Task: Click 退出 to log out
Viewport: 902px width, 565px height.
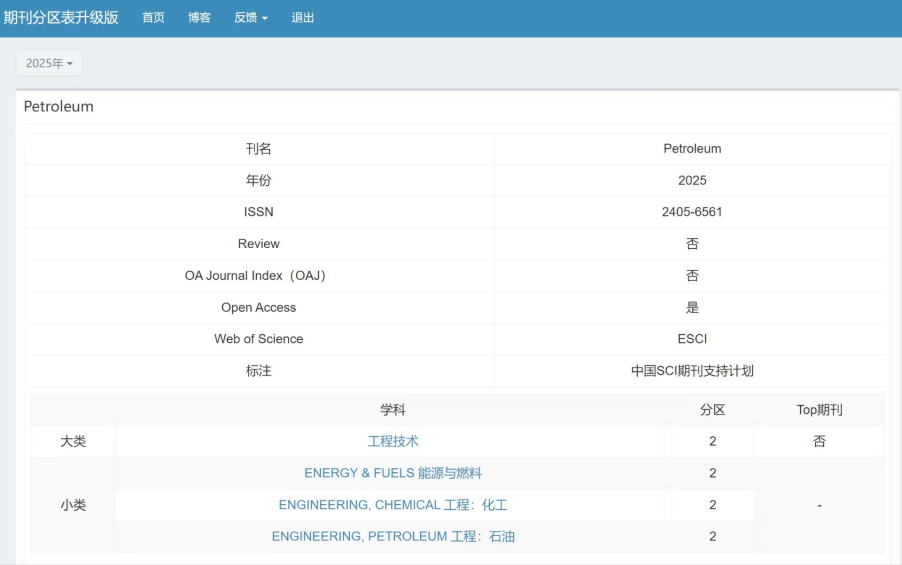Action: pos(303,18)
